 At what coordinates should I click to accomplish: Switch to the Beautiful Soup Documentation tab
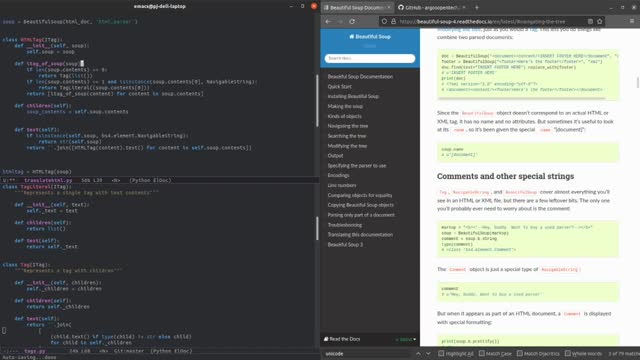[357, 7]
